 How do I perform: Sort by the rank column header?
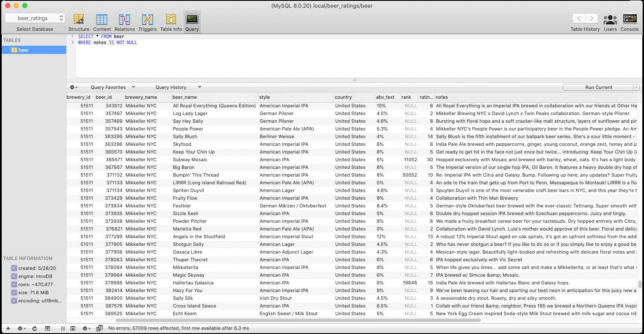tap(409, 97)
